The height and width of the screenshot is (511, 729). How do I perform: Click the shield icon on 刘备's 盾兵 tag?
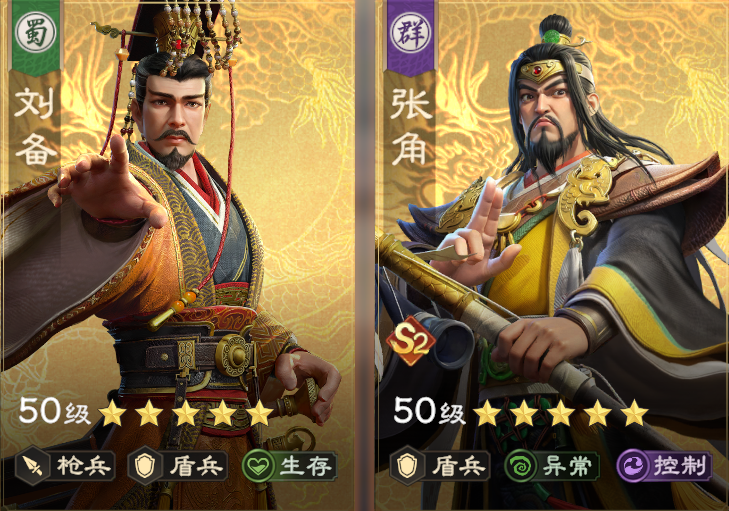click(145, 465)
